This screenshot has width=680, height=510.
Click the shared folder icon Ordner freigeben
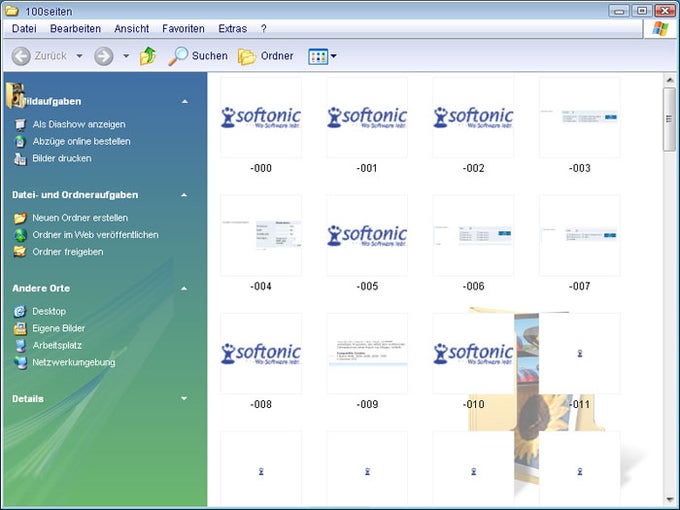(20, 252)
